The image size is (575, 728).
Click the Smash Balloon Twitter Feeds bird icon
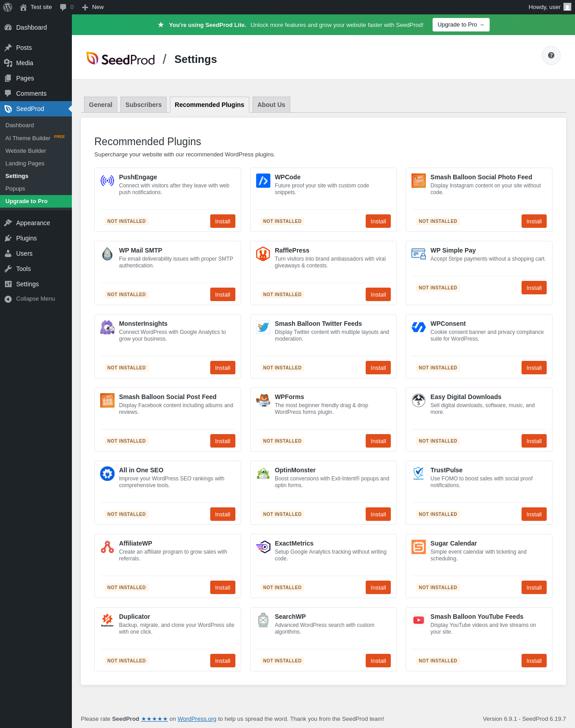tap(263, 327)
